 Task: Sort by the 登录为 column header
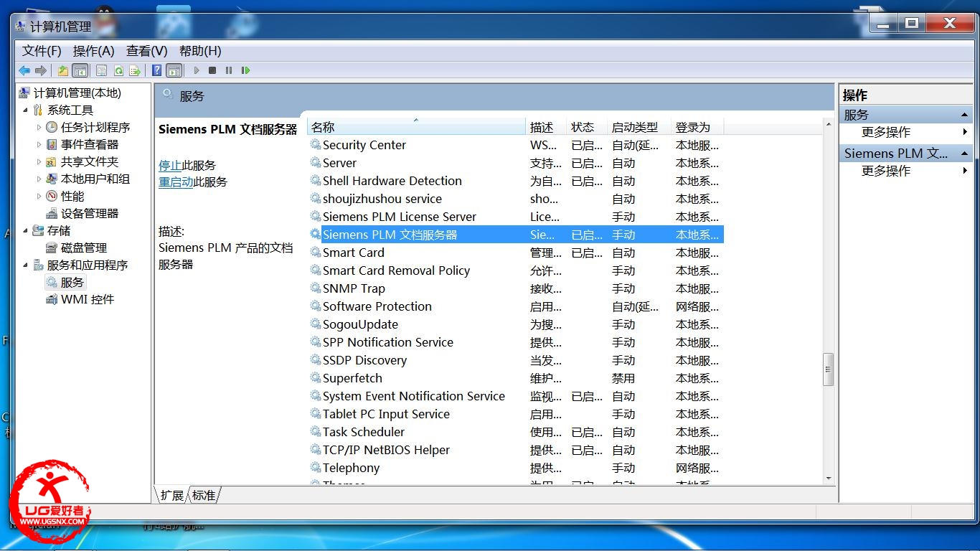pos(697,127)
